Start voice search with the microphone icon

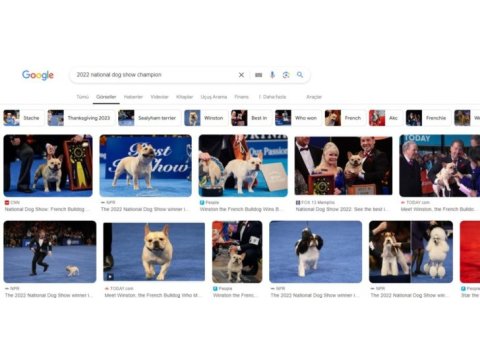coord(272,75)
